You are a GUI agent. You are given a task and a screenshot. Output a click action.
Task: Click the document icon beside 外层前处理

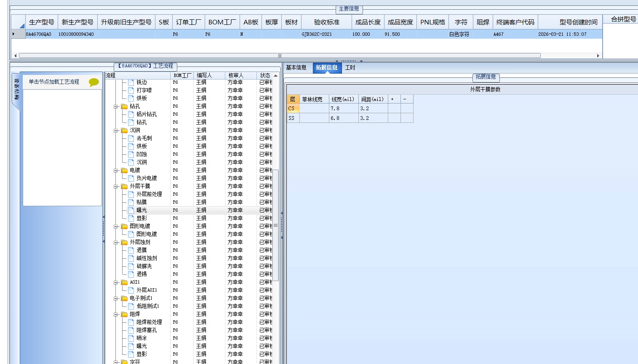tap(131, 194)
